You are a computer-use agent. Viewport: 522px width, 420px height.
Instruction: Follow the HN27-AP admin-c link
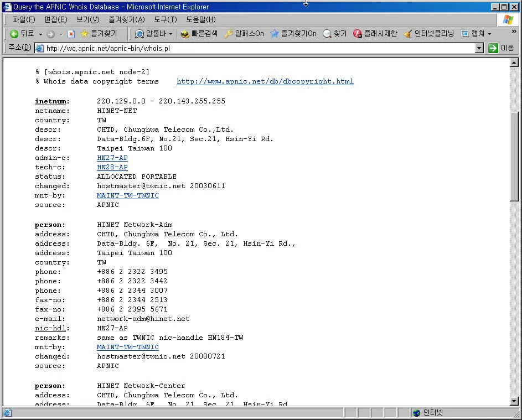coord(112,158)
